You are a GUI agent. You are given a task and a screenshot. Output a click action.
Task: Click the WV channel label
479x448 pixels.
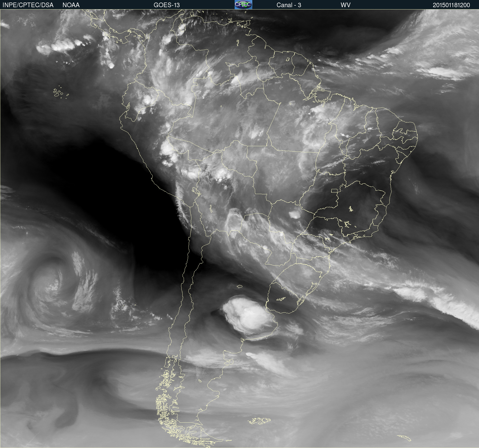(x=346, y=5)
